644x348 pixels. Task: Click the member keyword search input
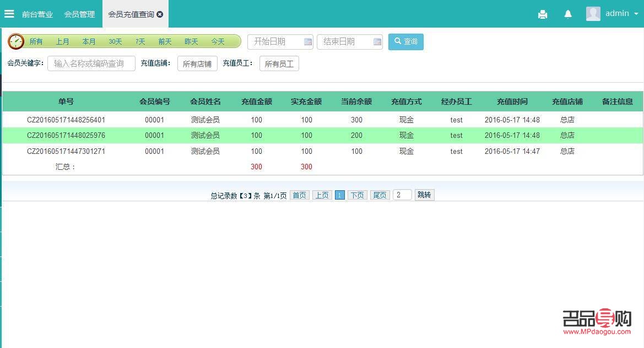pos(91,63)
